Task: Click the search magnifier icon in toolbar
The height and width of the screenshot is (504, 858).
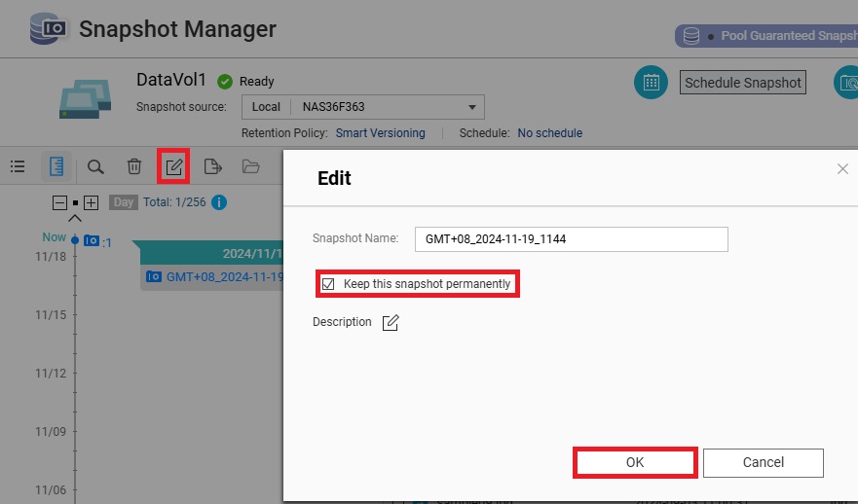Action: (95, 166)
